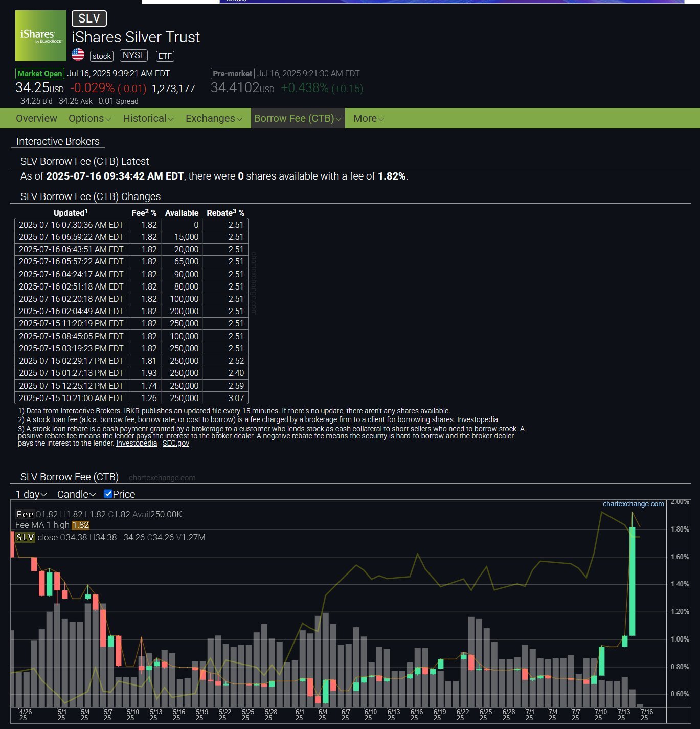
Task: Click the Market Open status badge
Action: pyautogui.click(x=40, y=74)
